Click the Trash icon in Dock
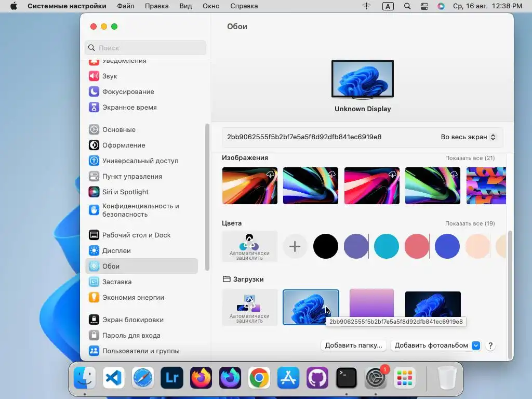Image resolution: width=532 pixels, height=399 pixels. [x=447, y=378]
